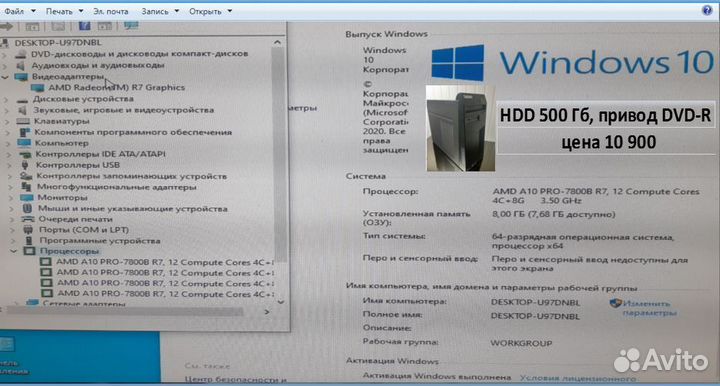The width and height of the screenshot is (720, 386).
Task: Click the Контроллеры запоминающих устройств icon
Action: 26,176
